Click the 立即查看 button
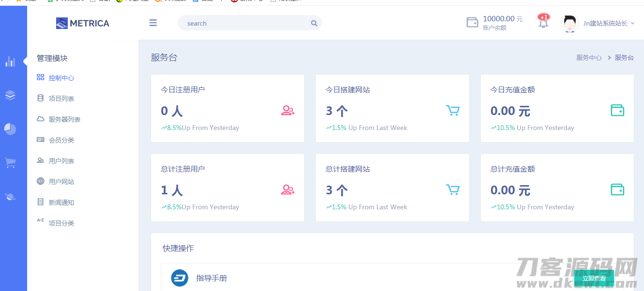Screen dimensions: 644x291 [594, 278]
